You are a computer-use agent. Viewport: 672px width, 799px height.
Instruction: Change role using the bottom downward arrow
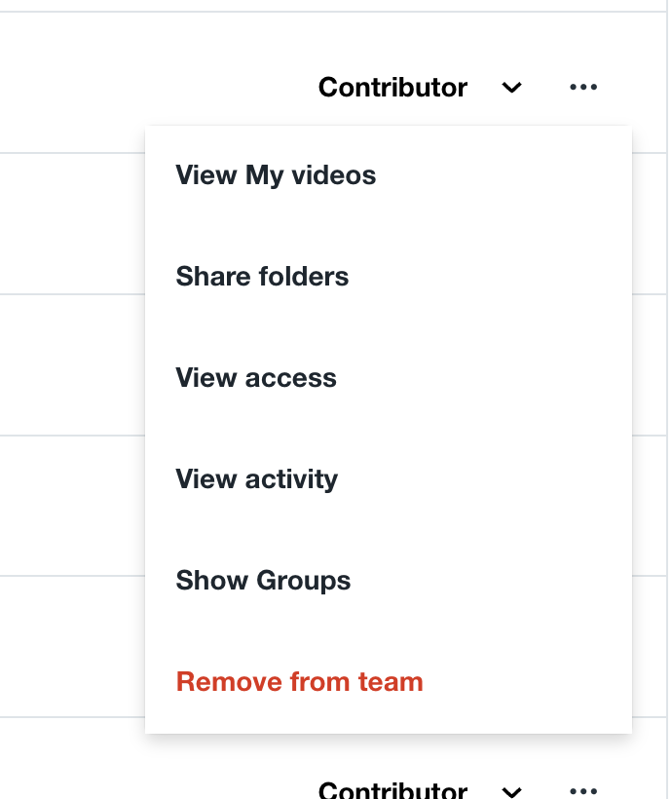tap(511, 790)
